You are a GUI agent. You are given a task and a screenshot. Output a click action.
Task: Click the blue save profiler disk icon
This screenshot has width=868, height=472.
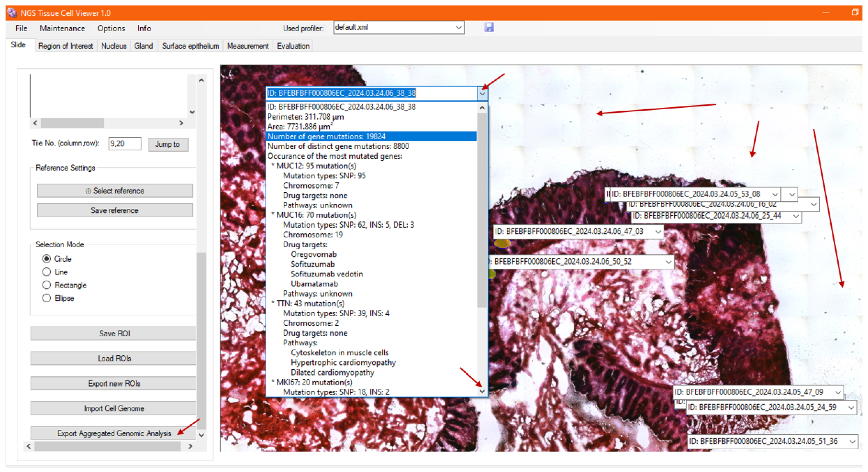point(488,27)
